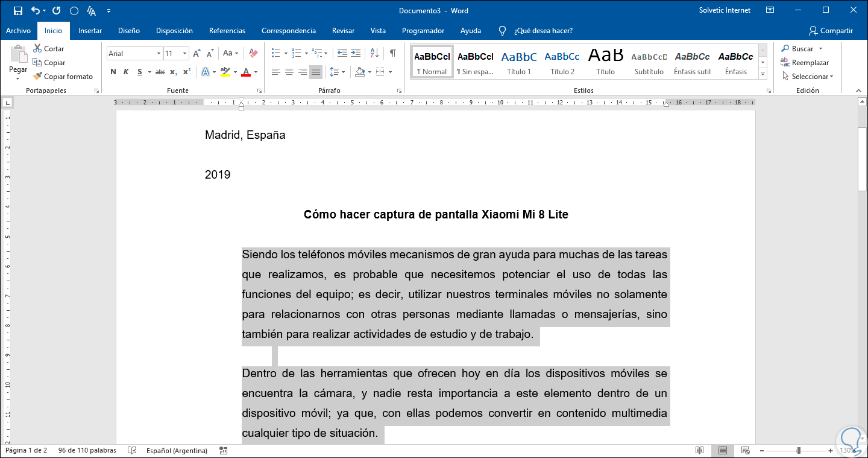This screenshot has height=458, width=868.
Task: Decrease the paragraph indent
Action: [x=342, y=53]
